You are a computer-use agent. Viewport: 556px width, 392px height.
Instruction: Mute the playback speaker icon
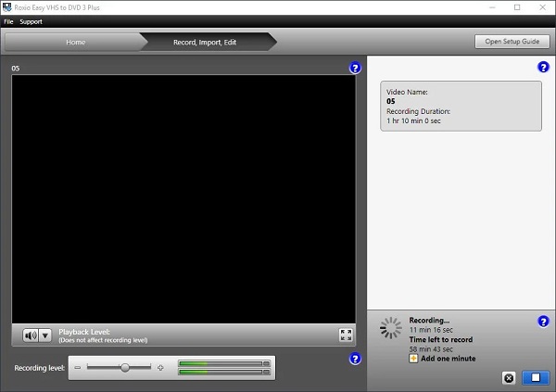pyautogui.click(x=31, y=335)
